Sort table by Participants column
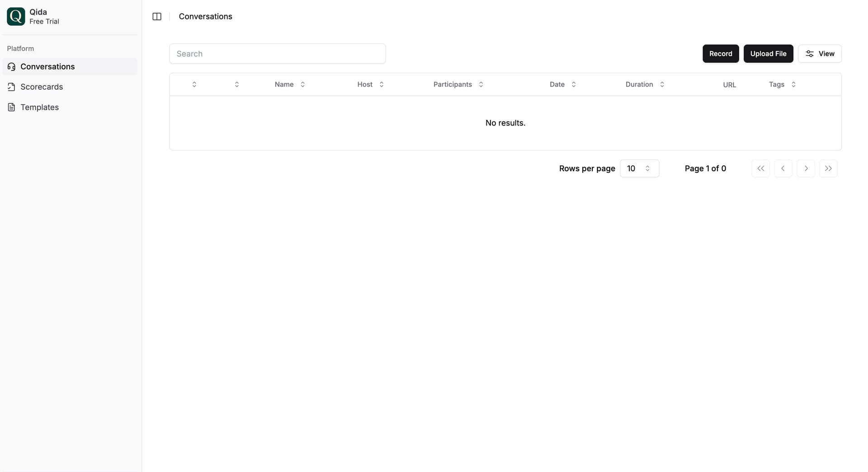Screen dimensions: 868x472 [458, 84]
